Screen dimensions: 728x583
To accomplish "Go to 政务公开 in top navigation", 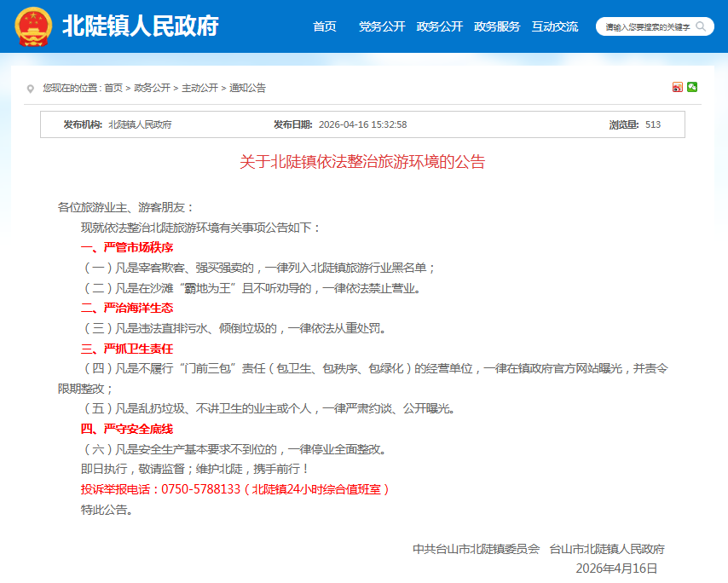I will (x=439, y=26).
